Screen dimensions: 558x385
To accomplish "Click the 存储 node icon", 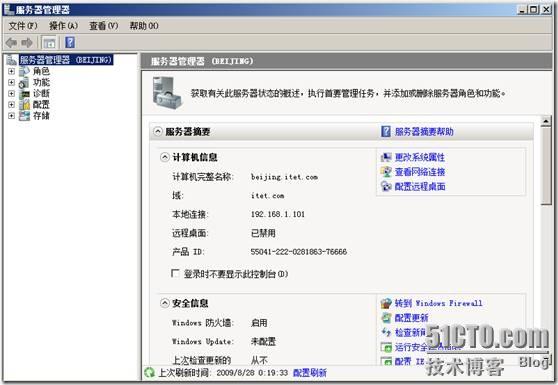I will 25,116.
